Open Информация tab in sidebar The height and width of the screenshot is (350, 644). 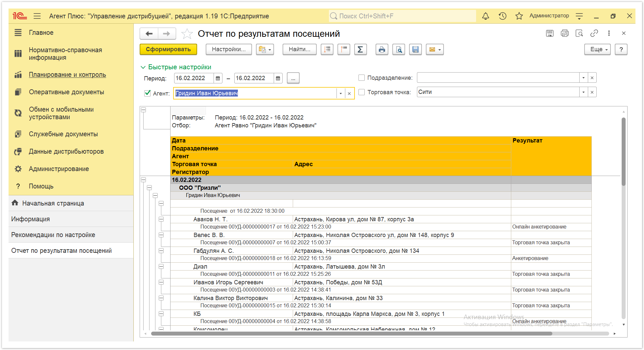tap(71, 219)
